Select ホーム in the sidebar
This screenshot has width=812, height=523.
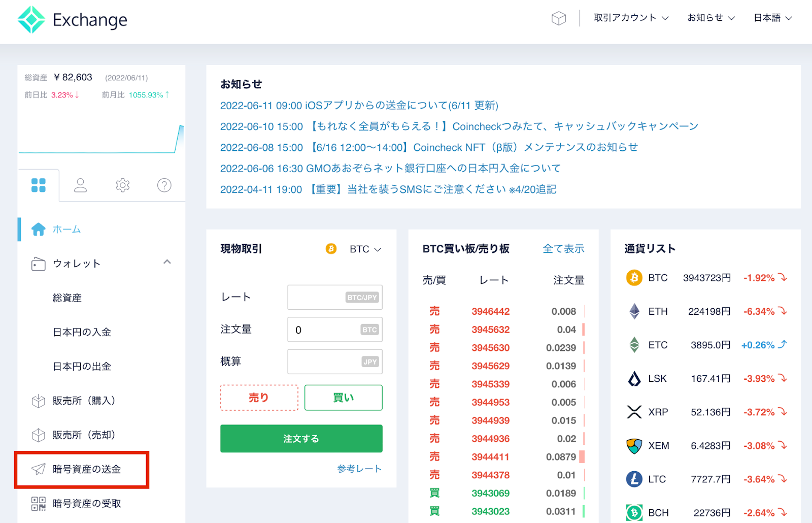[x=66, y=230]
